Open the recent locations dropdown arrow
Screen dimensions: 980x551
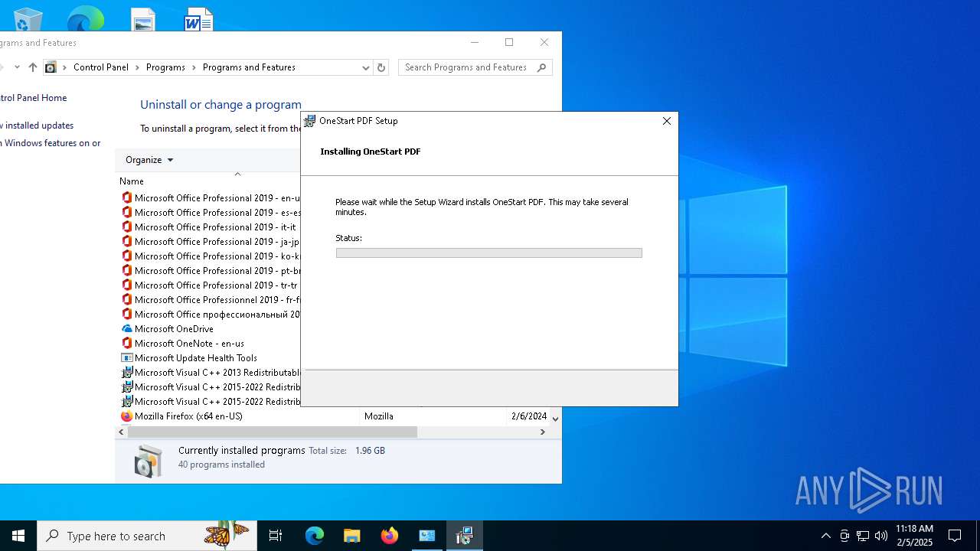click(x=17, y=67)
